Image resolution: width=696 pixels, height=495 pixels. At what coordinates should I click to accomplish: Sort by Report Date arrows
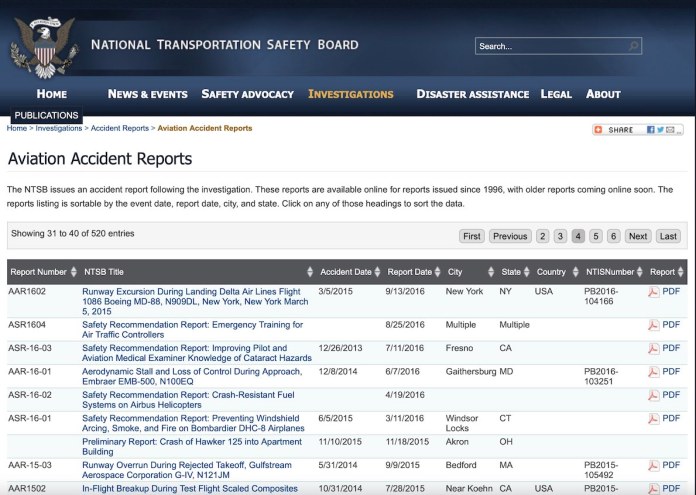[437, 272]
